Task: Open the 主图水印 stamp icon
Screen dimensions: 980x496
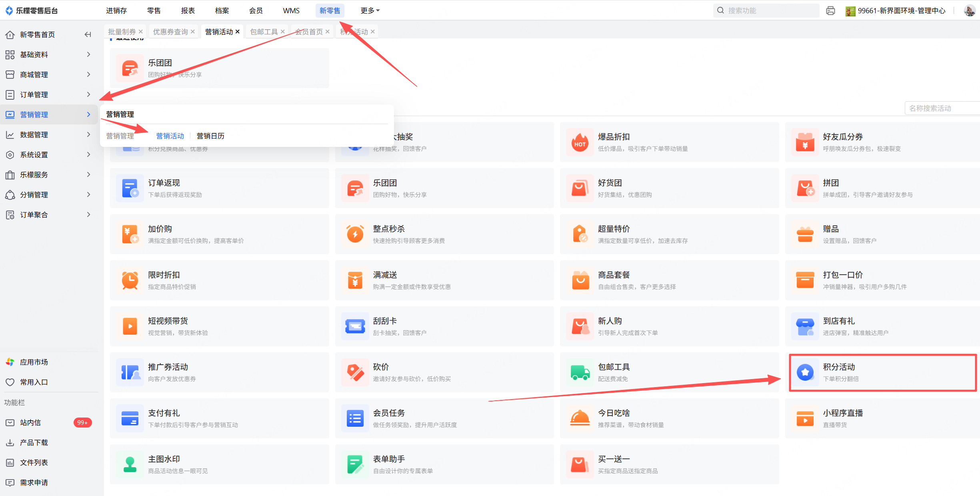Action: tap(130, 464)
